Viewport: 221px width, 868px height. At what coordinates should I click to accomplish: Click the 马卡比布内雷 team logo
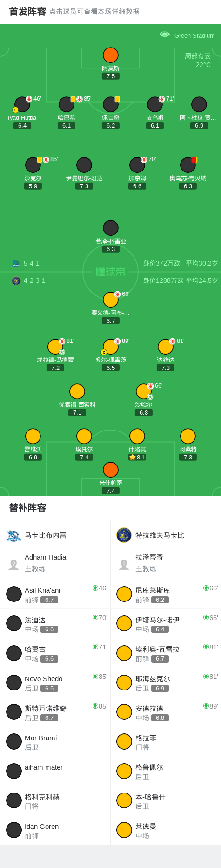point(14,535)
